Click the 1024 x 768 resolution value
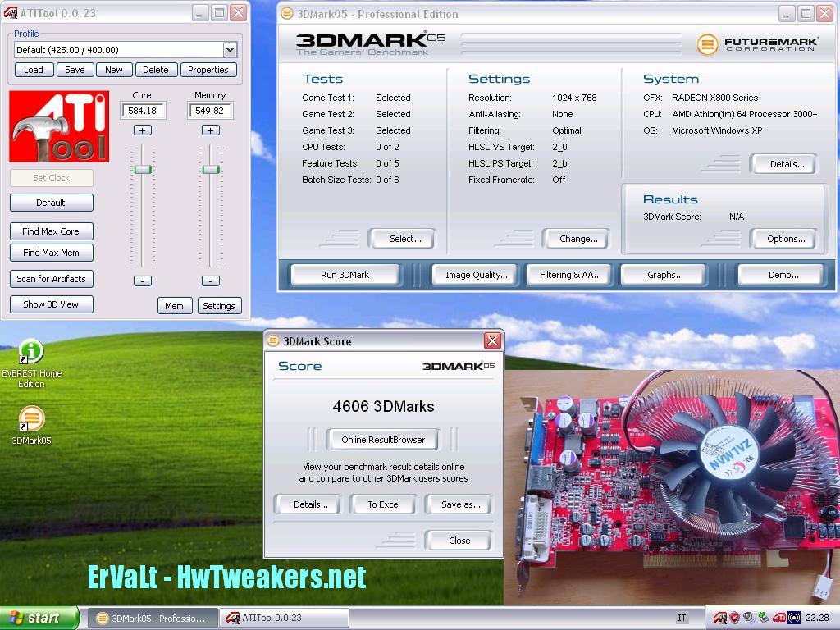Screen dimensions: 840x630 (574, 98)
